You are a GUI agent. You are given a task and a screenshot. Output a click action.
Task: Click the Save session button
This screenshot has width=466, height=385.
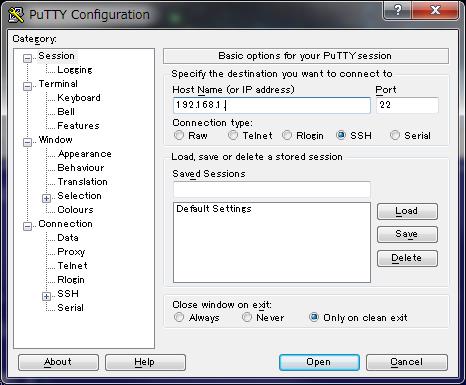(x=407, y=235)
